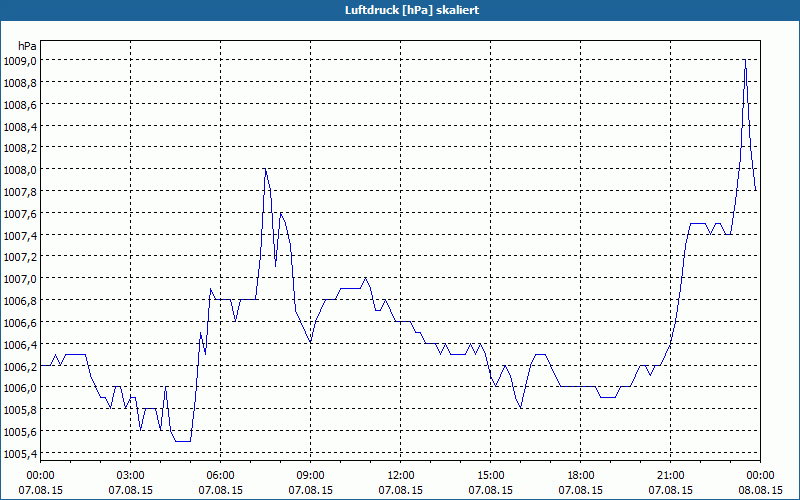Click the 1007,0 y-axis value
Viewport: 800px width, 500px height.
pos(19,279)
